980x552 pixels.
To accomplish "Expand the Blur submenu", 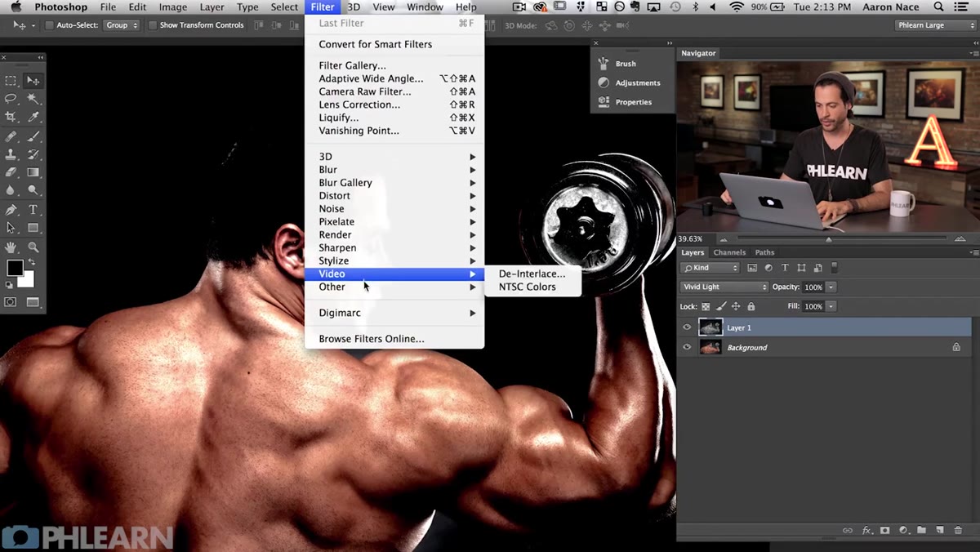I will tap(394, 170).
